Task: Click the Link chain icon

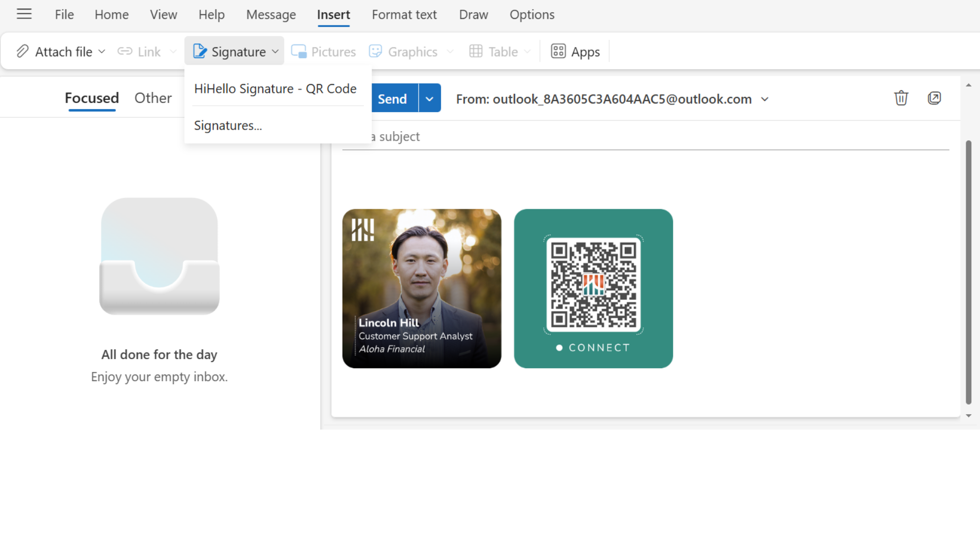Action: 125,52
